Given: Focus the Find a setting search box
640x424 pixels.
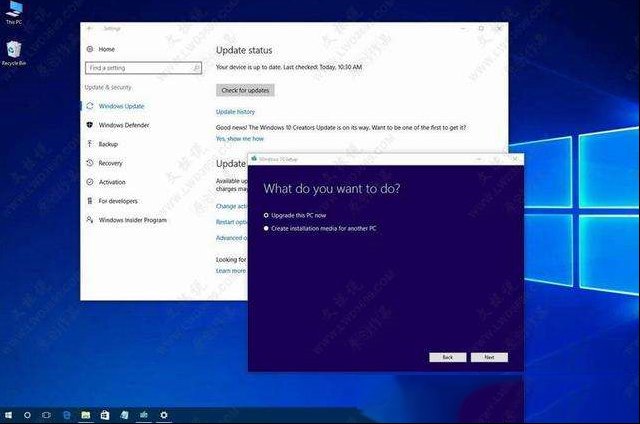Looking at the screenshot, I should [x=143, y=68].
